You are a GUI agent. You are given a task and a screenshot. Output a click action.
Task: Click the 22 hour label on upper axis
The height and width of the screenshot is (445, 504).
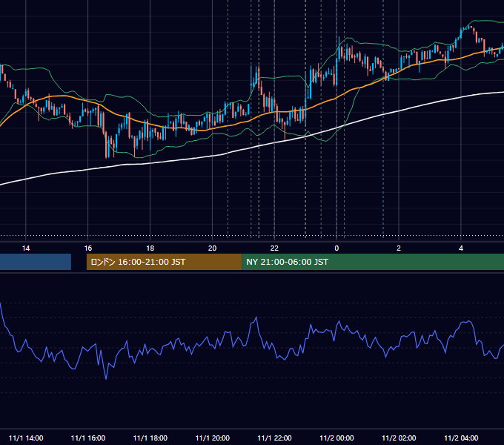click(274, 248)
